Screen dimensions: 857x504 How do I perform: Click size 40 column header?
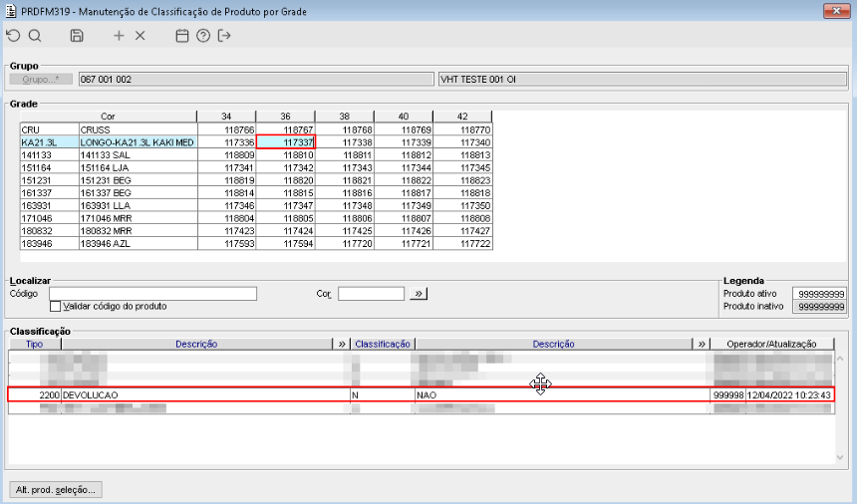tap(404, 117)
